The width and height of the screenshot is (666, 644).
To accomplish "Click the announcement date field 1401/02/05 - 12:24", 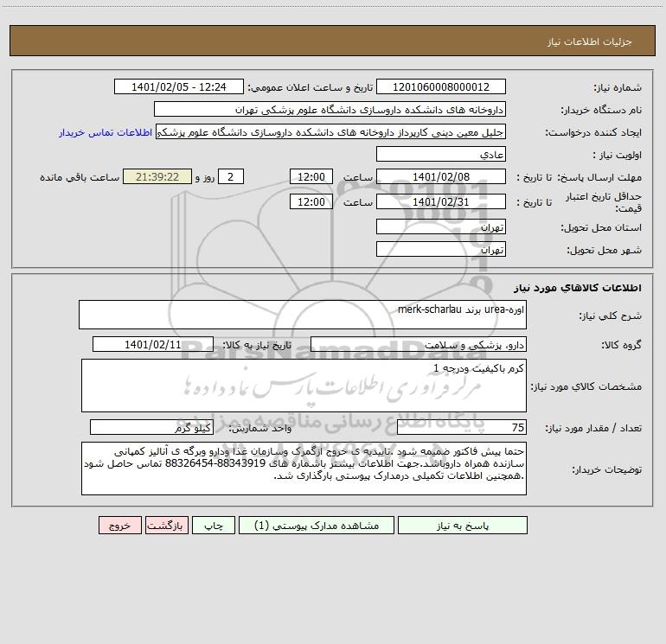I will point(179,86).
